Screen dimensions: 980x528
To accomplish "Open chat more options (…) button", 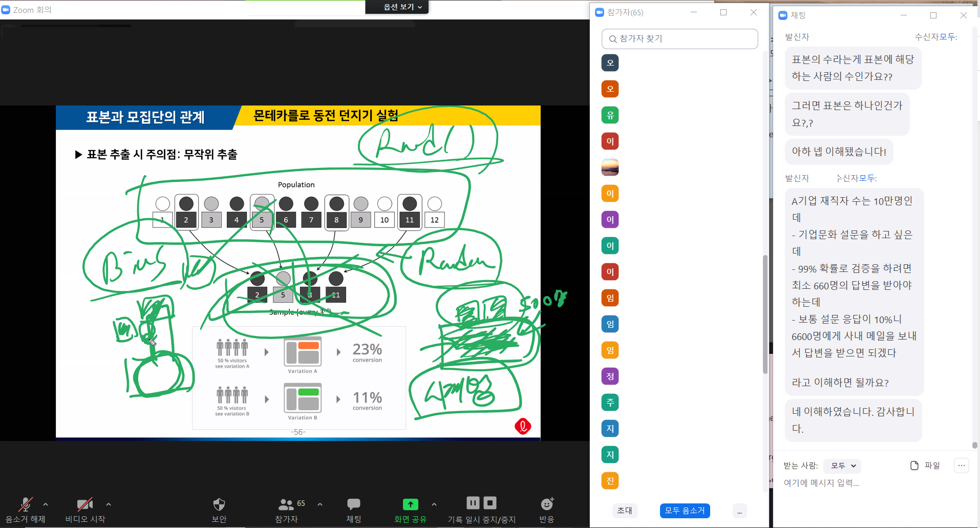I will point(961,466).
